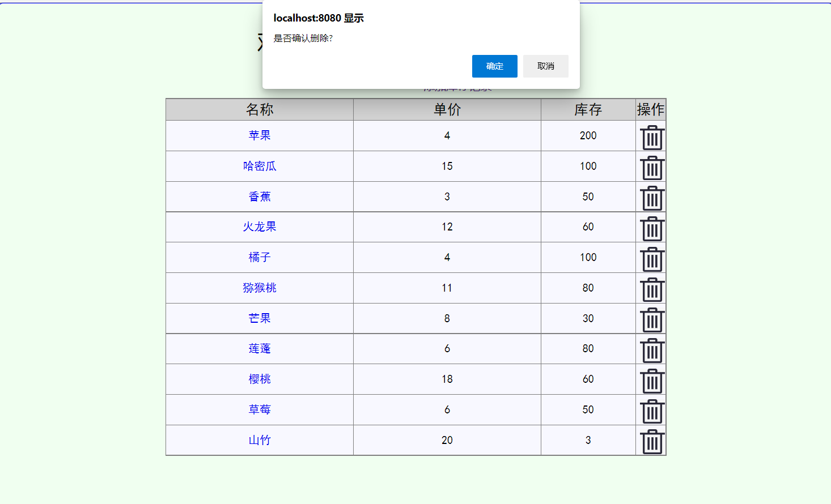This screenshot has width=831, height=504.
Task: Select the 火龙果 price value 12
Action: coord(447,227)
